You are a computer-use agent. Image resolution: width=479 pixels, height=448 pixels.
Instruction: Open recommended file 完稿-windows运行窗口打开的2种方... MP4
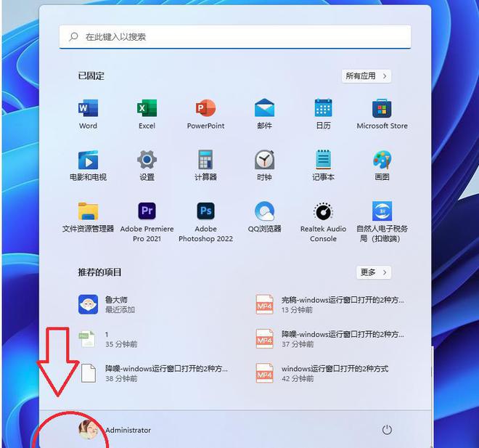coord(330,304)
